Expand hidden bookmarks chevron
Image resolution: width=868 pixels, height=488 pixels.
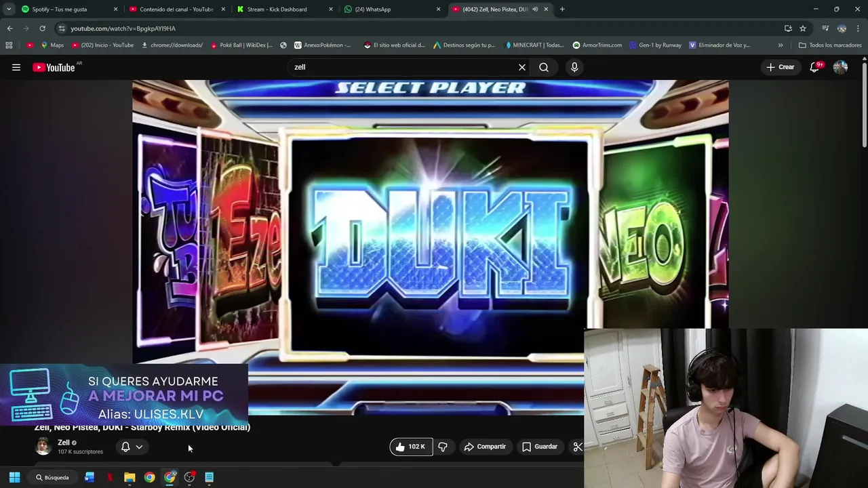(781, 45)
